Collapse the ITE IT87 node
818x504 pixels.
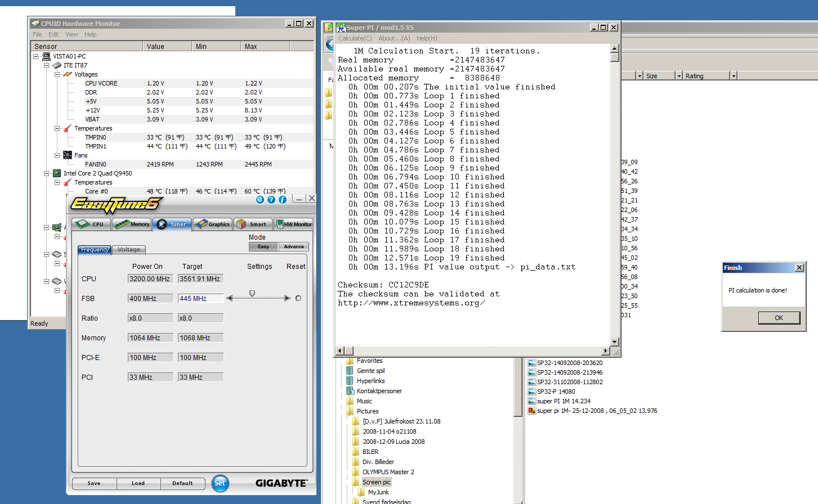click(47, 65)
